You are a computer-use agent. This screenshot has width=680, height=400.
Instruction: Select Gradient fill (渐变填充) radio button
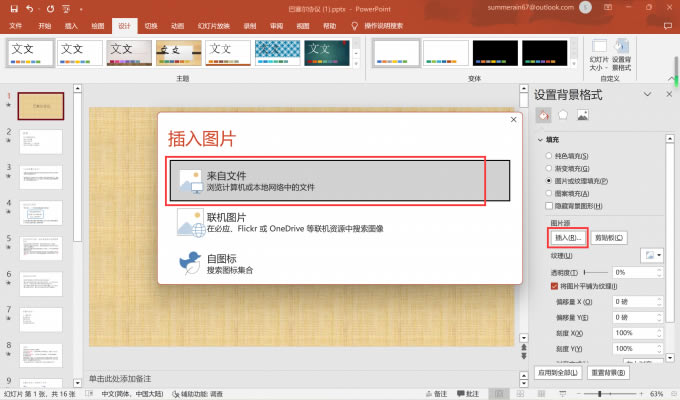pyautogui.click(x=546, y=168)
